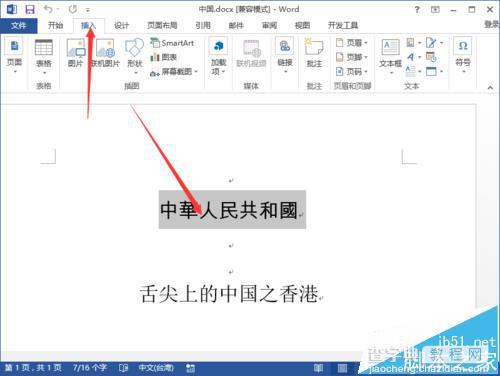Click the Help question mark icon
Screen dimensions: 500x376
tap(417, 10)
